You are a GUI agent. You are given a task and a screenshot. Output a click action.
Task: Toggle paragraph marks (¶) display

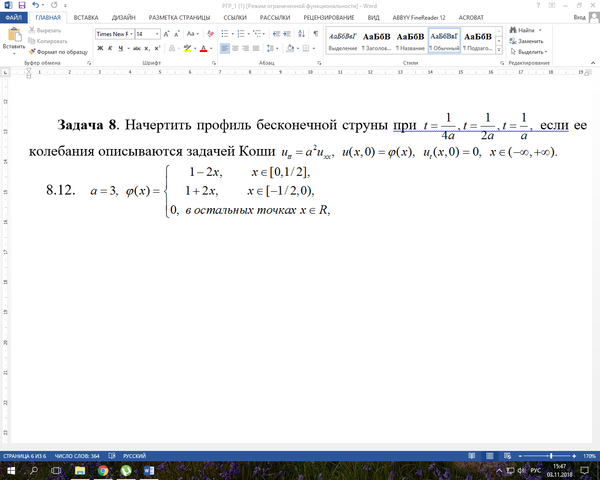315,33
